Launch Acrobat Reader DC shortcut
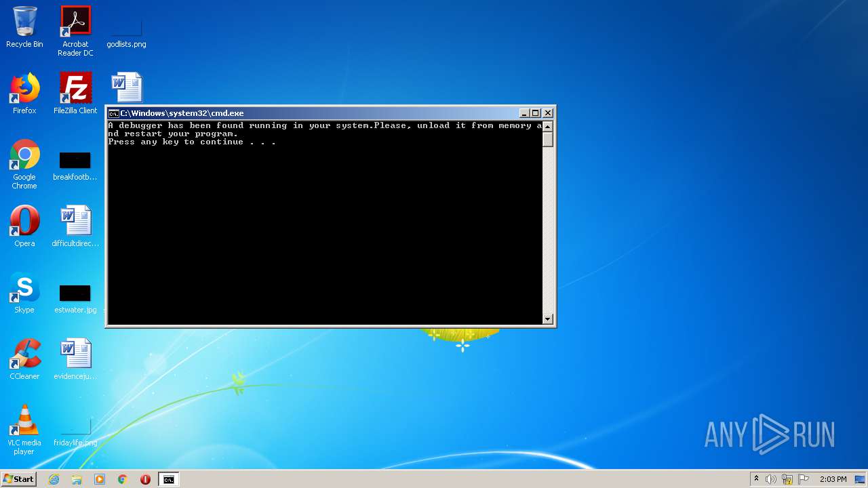Screen dimensions: 868x488 (75, 31)
